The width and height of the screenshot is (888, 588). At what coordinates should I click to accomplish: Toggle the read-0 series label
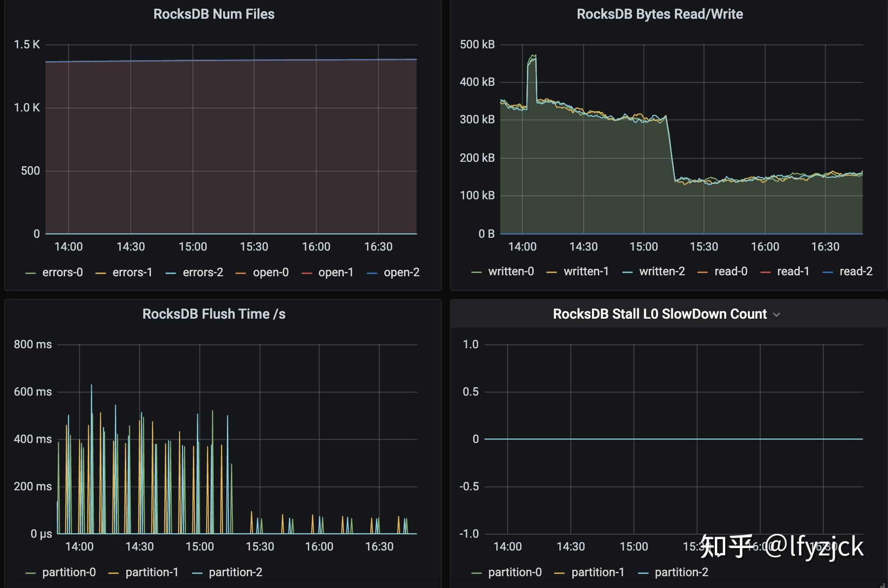coord(731,271)
